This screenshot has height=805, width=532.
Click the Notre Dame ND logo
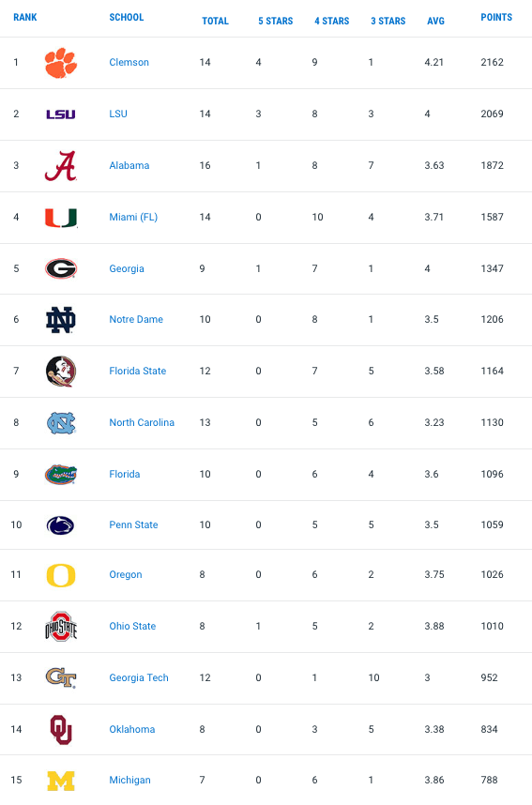pos(61,320)
